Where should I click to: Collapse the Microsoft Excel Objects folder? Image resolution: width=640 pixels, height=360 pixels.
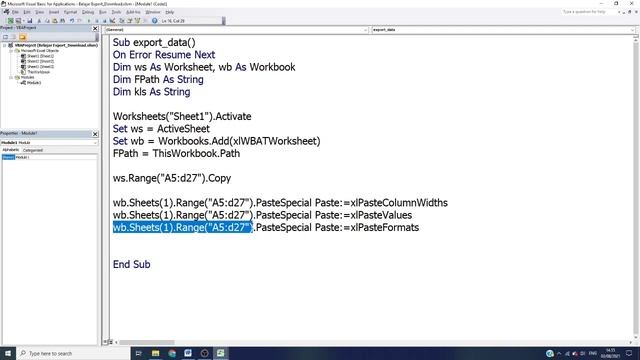coord(11,51)
